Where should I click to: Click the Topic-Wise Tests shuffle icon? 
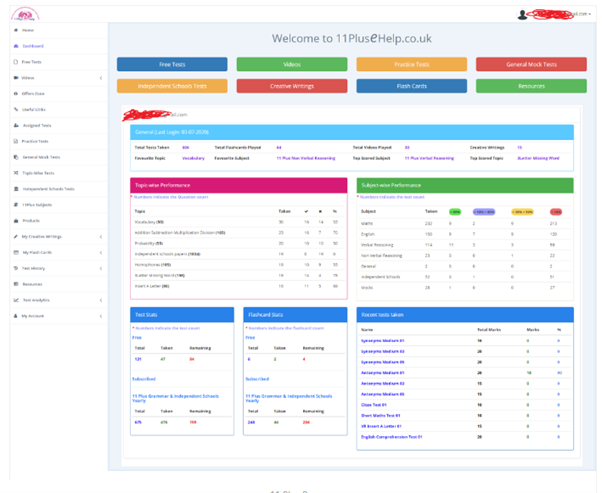point(16,173)
